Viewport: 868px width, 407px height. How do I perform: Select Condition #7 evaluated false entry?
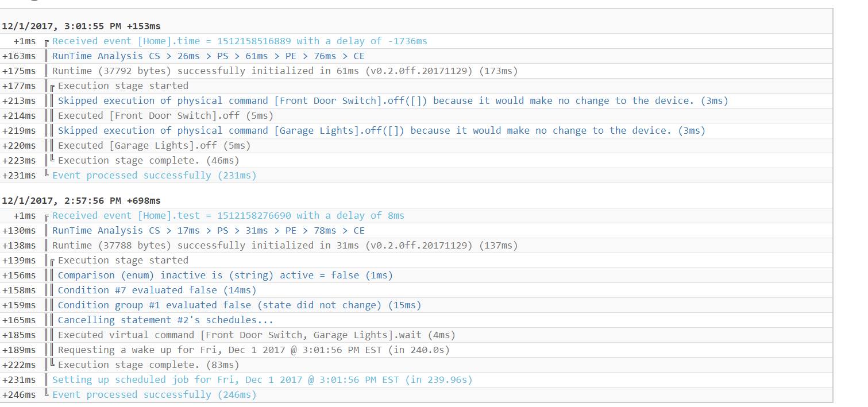tap(157, 290)
